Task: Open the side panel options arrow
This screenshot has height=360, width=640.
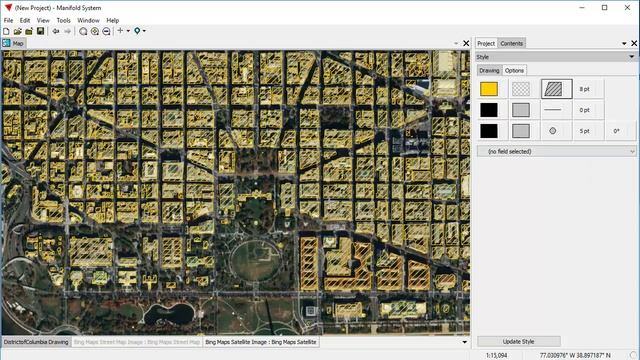Action: click(624, 43)
